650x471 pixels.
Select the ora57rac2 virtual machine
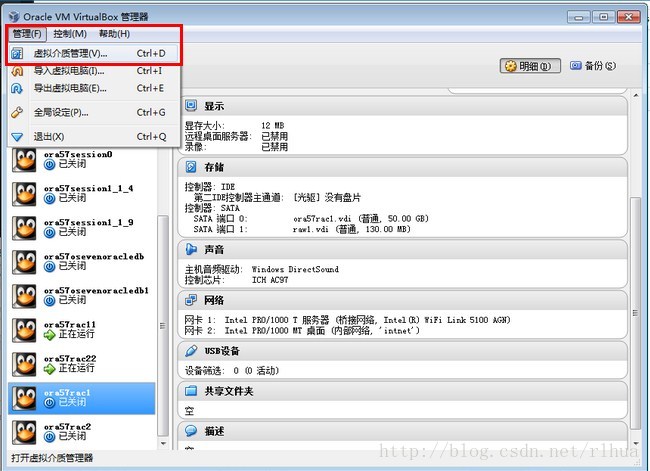[x=82, y=432]
